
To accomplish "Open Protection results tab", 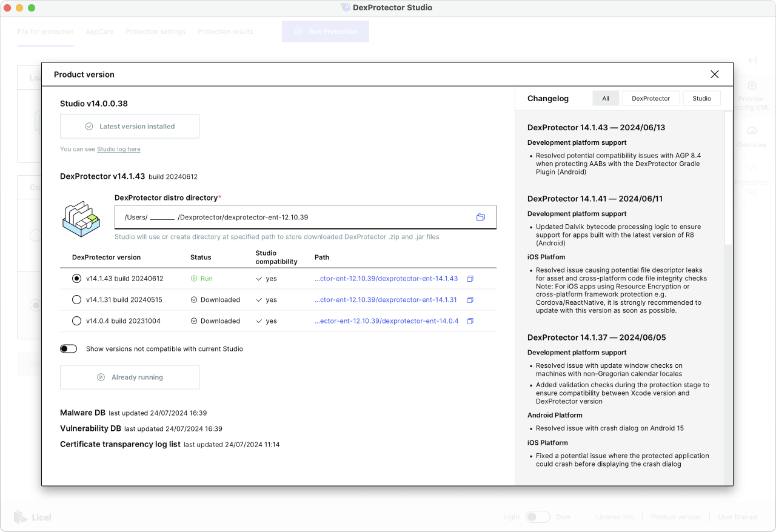I will click(226, 32).
